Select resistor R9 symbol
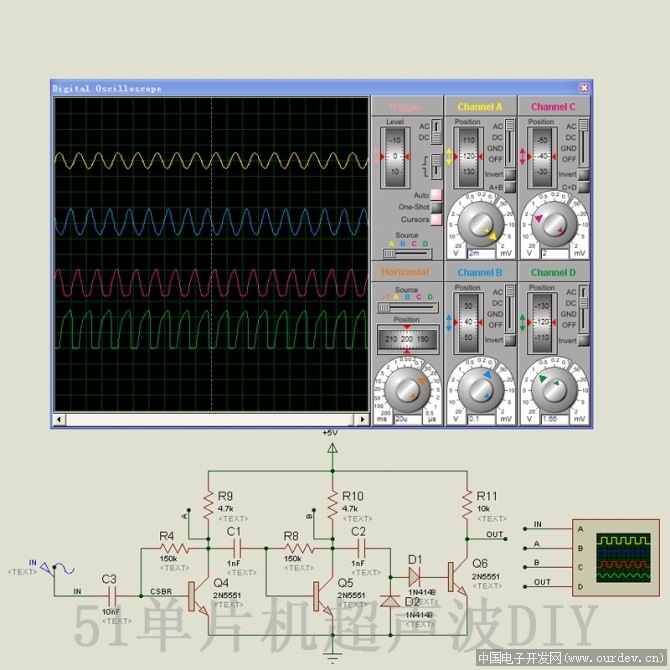This screenshot has height=670, width=670. point(208,505)
